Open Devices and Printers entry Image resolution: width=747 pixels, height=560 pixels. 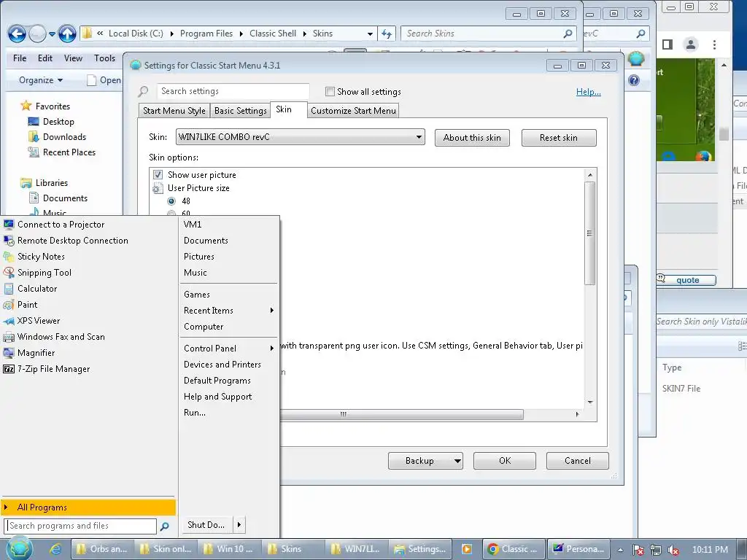222,365
